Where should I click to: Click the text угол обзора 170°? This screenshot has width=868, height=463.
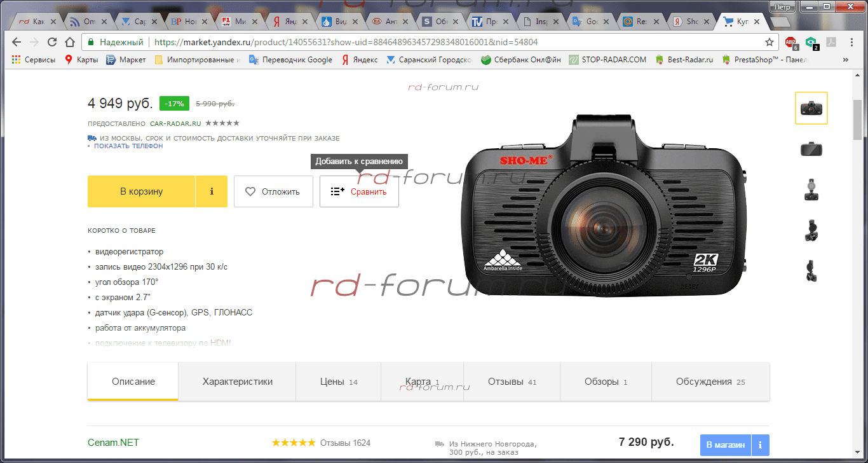point(127,282)
